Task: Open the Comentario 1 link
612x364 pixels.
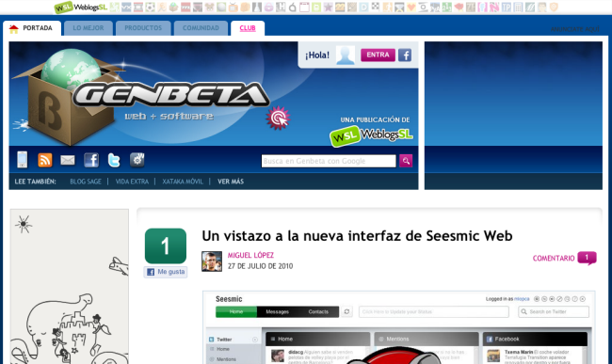Action: tap(564, 258)
